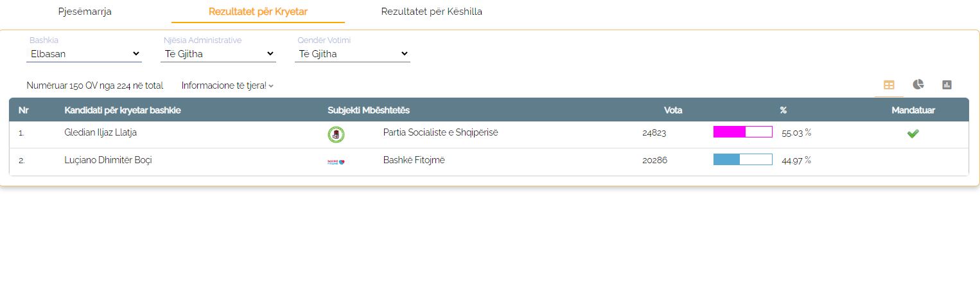Switch to pie chart view
This screenshot has height=302, width=980.
click(x=918, y=85)
